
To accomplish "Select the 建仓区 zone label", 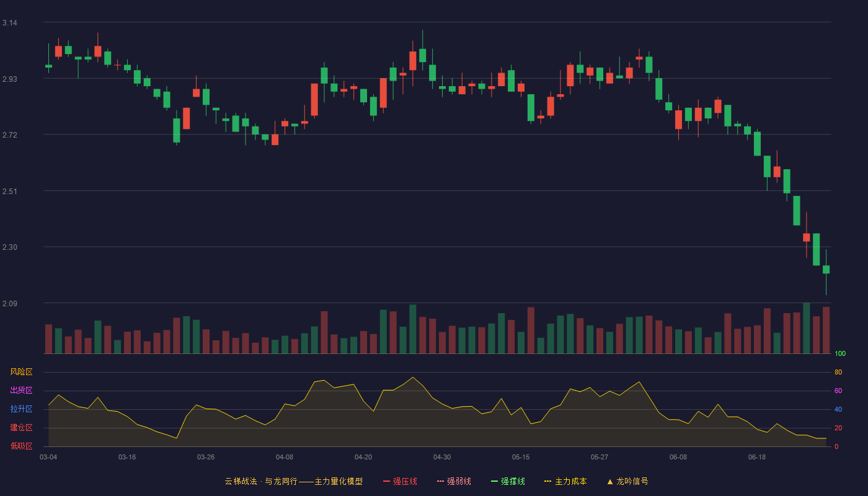I will pos(21,428).
